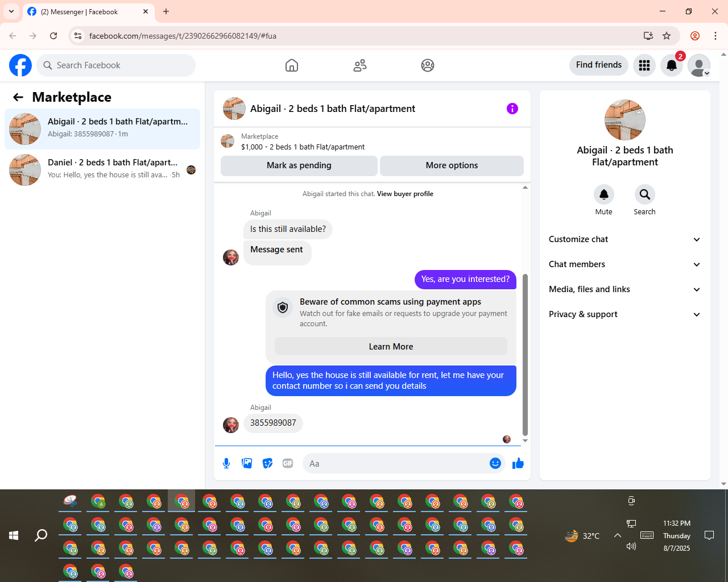Go back using the Marketplace arrow
This screenshot has height=582, width=728.
(x=18, y=97)
